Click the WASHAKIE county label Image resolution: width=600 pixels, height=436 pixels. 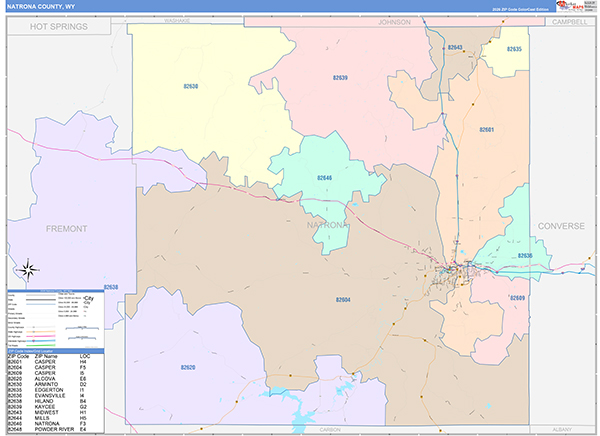click(x=177, y=20)
